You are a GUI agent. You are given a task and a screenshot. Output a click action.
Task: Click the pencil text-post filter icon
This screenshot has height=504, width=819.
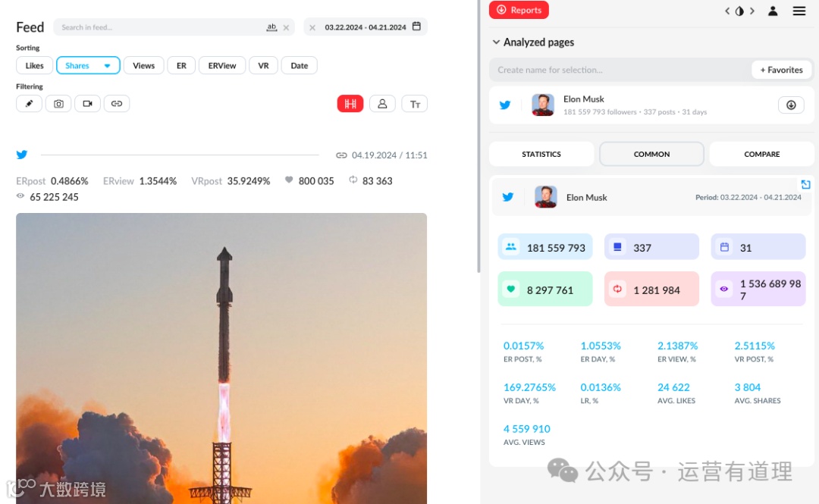click(29, 103)
